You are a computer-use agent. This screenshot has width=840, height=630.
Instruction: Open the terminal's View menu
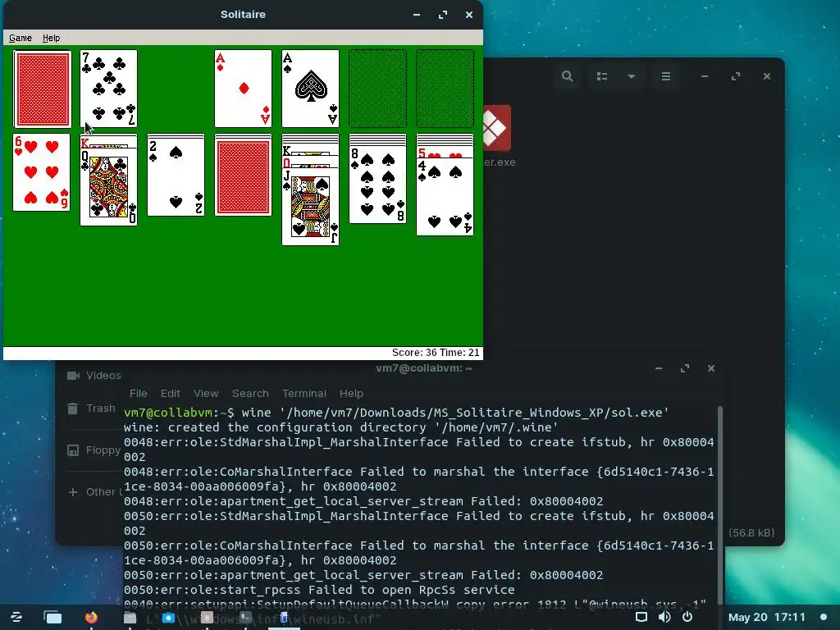point(206,393)
